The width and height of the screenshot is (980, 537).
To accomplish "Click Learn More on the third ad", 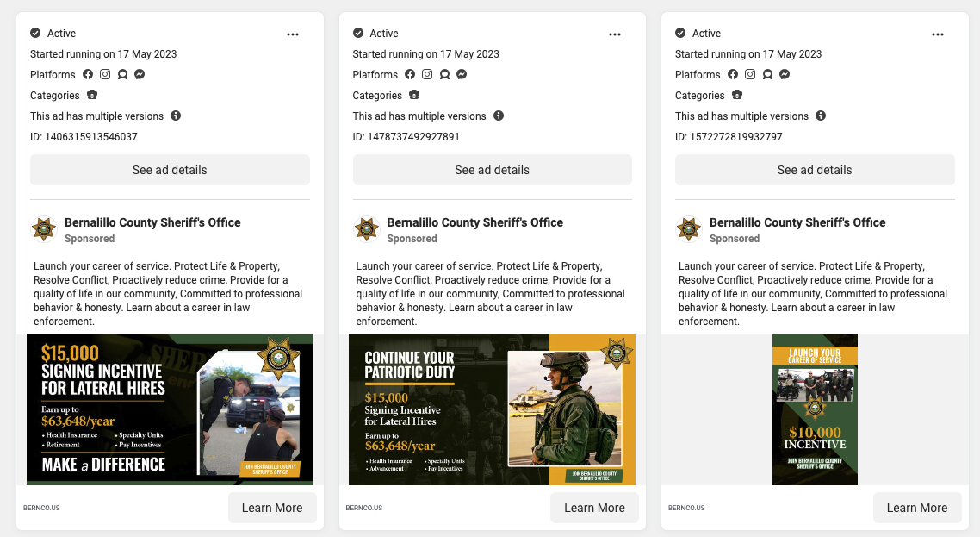I will click(x=916, y=508).
